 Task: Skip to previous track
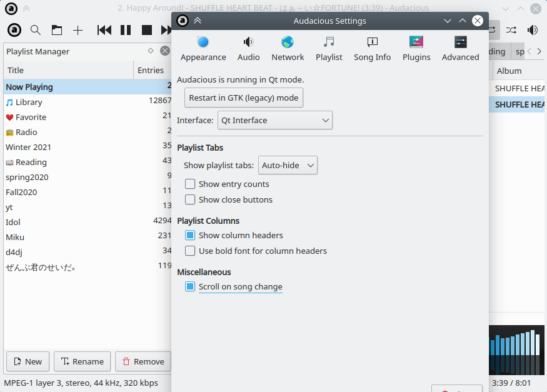tap(104, 30)
